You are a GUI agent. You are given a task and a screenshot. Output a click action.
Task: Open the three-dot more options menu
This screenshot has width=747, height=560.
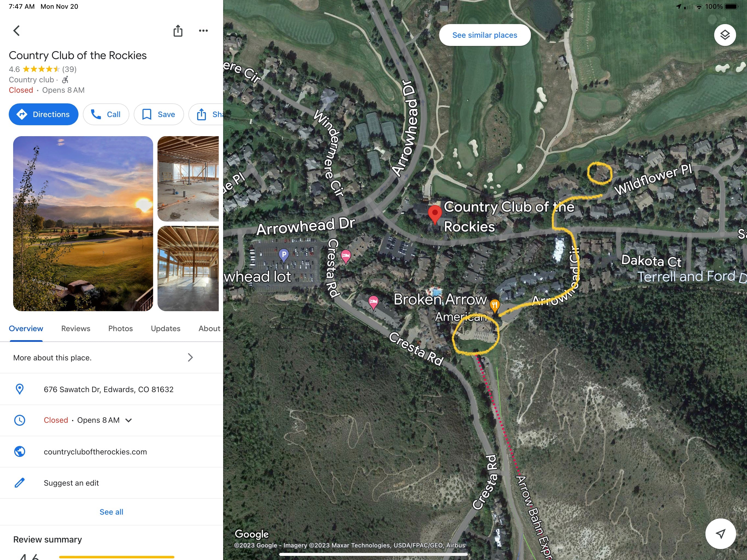click(203, 31)
